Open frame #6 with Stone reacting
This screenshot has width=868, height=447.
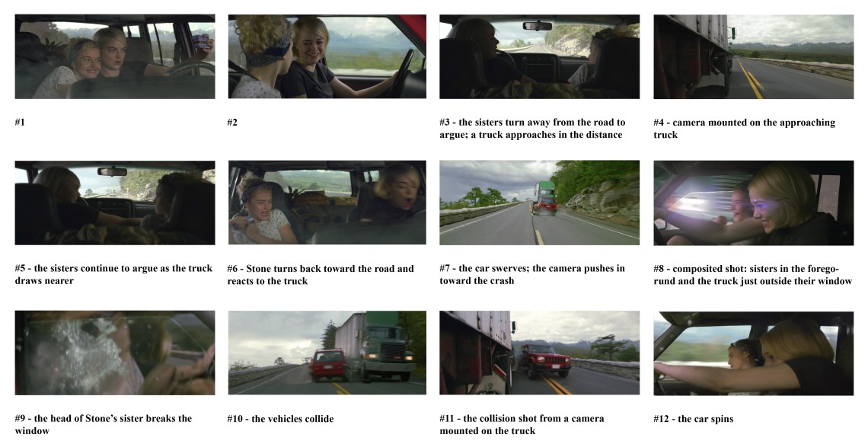(x=327, y=203)
